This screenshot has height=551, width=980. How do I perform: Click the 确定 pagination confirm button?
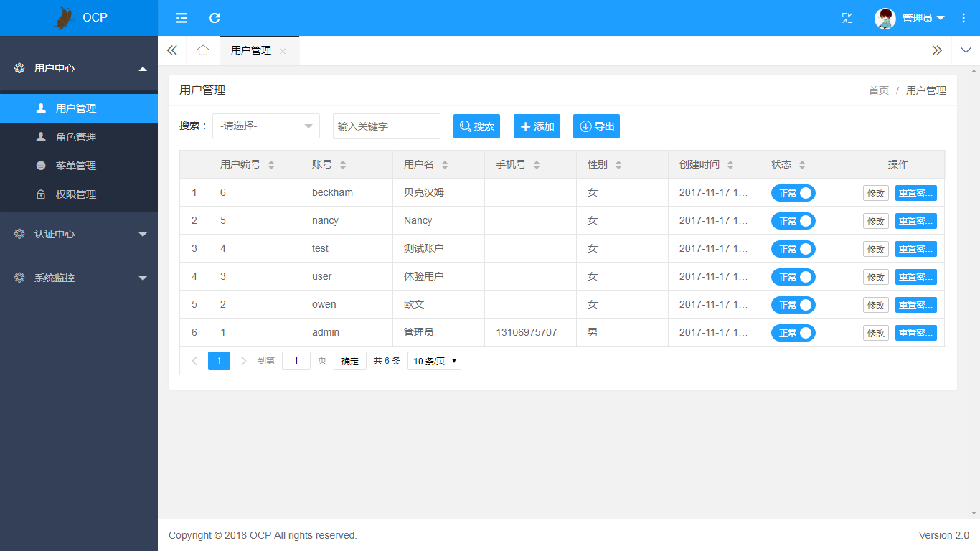[x=350, y=361]
